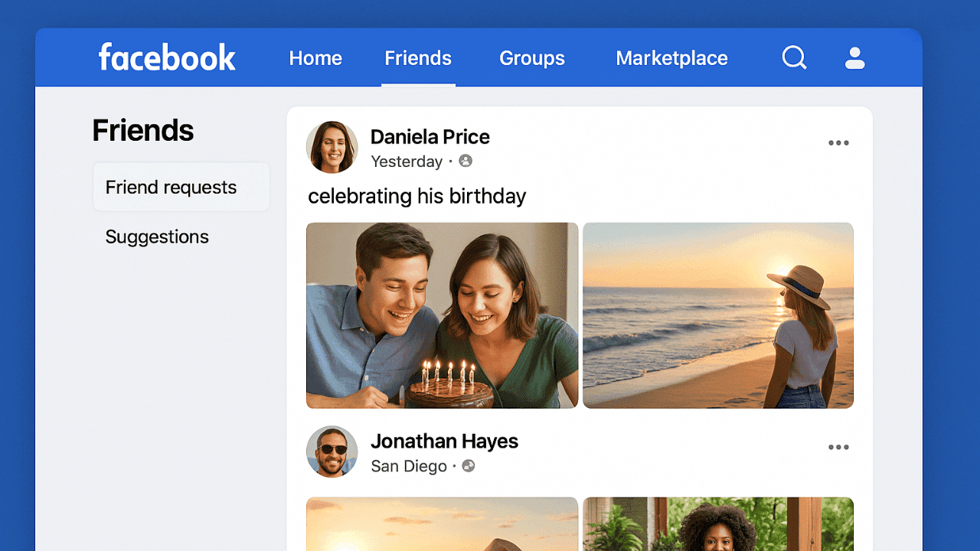The image size is (980, 551).
Task: Open Jonathan Hayes's profile picture
Action: [x=332, y=452]
